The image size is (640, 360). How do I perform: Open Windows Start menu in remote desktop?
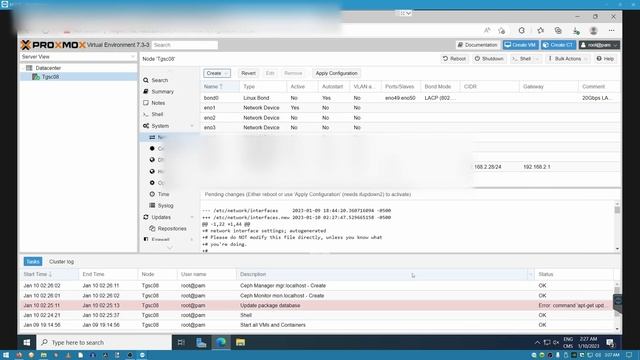(x=27, y=342)
